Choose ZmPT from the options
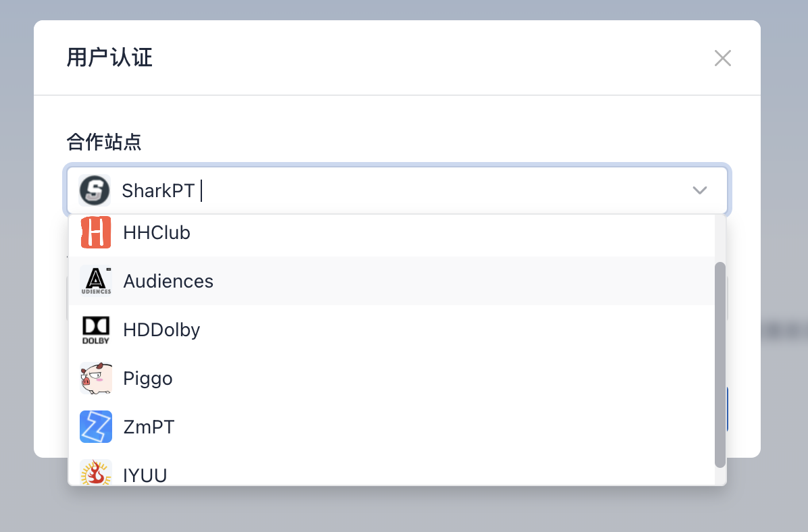808x532 pixels. [149, 427]
